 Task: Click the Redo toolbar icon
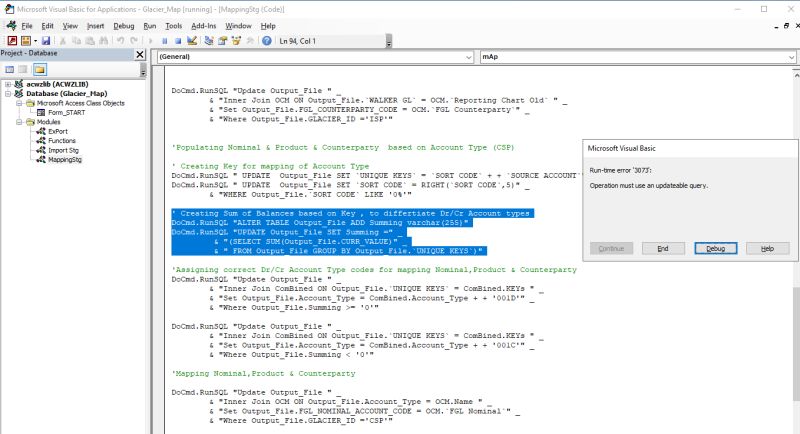(x=134, y=41)
